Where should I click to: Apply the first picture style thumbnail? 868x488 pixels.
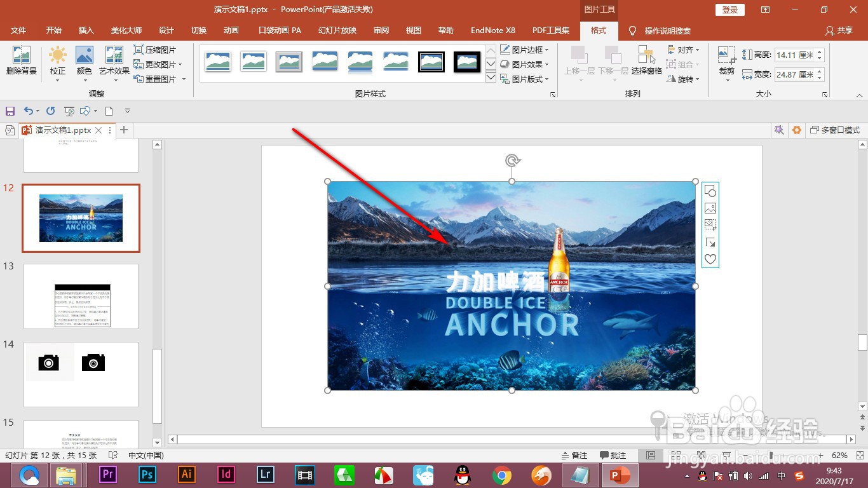click(x=218, y=62)
